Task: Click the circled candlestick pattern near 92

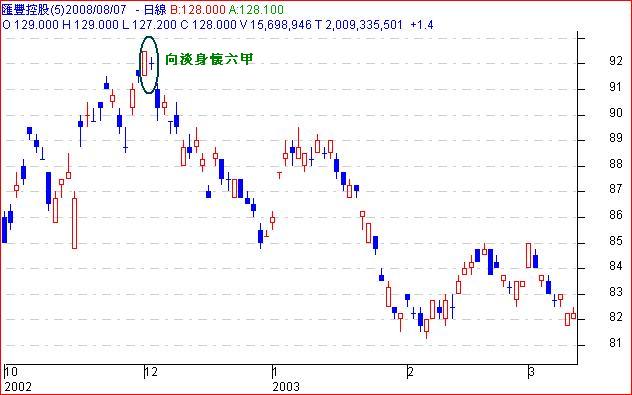Action: click(148, 65)
